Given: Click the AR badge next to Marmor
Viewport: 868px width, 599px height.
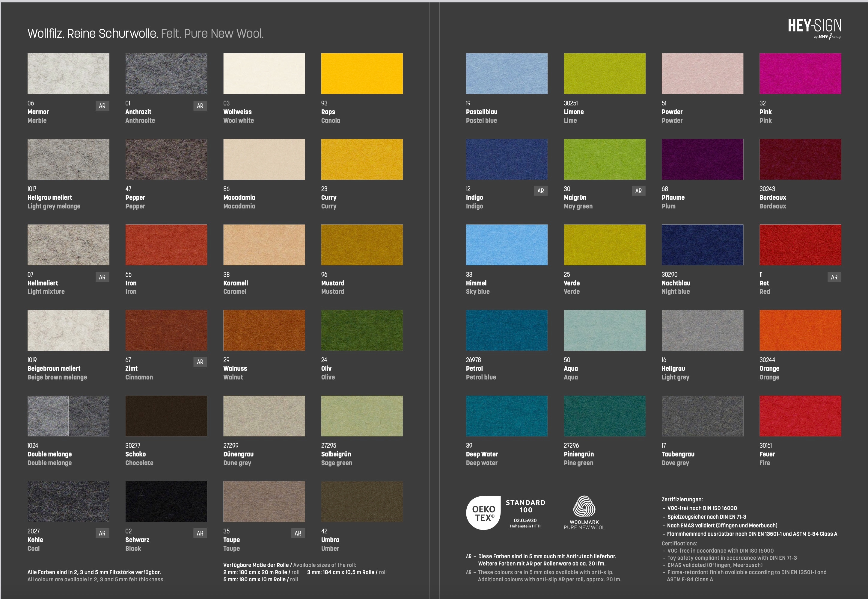Looking at the screenshot, I should pos(102,106).
